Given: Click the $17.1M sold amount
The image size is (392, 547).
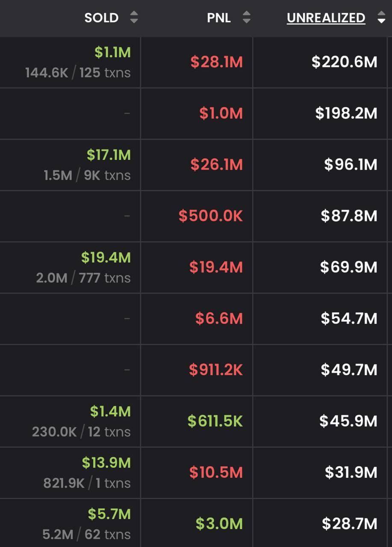Looking at the screenshot, I should click(x=109, y=155).
